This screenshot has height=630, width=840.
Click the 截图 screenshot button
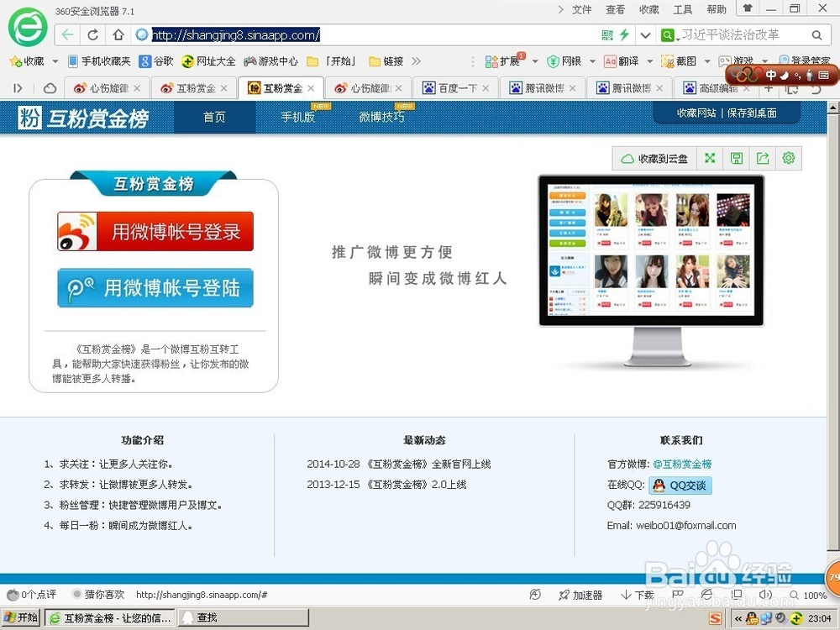click(x=679, y=61)
